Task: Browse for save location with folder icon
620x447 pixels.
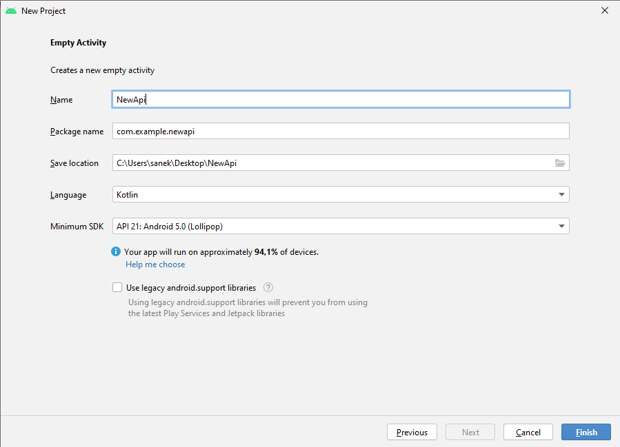Action: coord(560,163)
